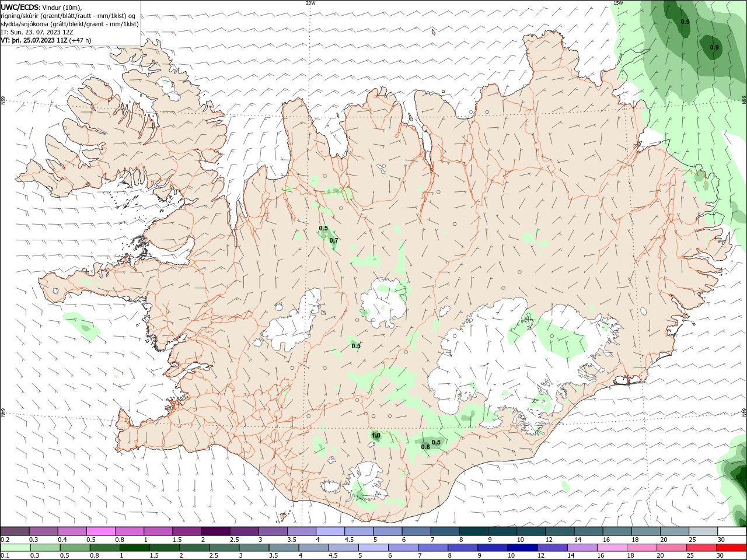
Task: Pick the upper legend swatch labeled 10
Action: [532, 531]
